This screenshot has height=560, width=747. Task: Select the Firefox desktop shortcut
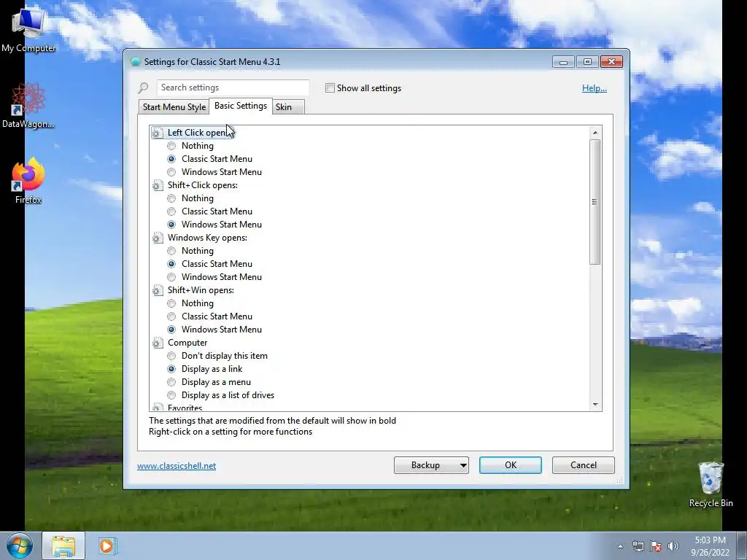coord(28,182)
